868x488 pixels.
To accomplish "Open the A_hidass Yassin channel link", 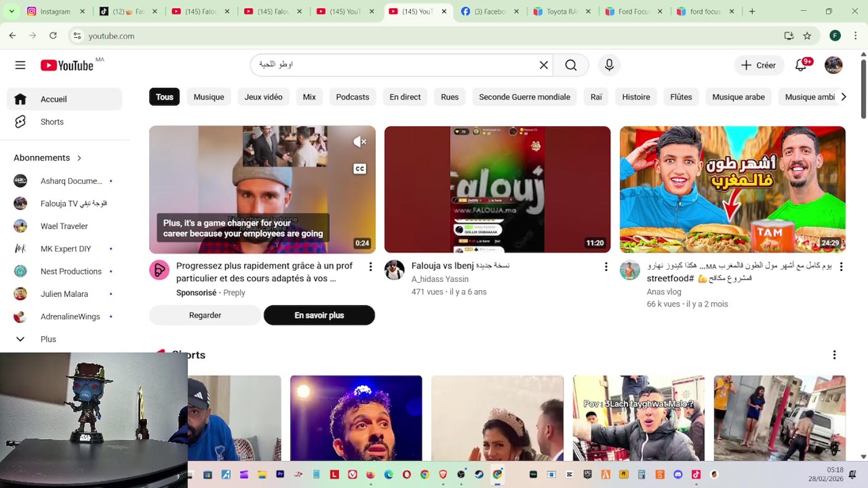I will (440, 279).
